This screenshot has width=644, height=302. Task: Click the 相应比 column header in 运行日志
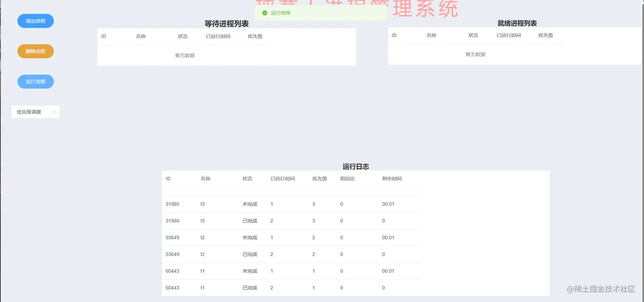click(x=348, y=179)
